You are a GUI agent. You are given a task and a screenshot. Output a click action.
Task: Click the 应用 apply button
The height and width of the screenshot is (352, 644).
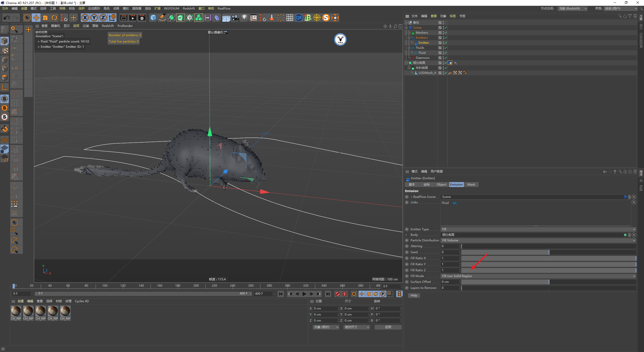[x=388, y=327]
